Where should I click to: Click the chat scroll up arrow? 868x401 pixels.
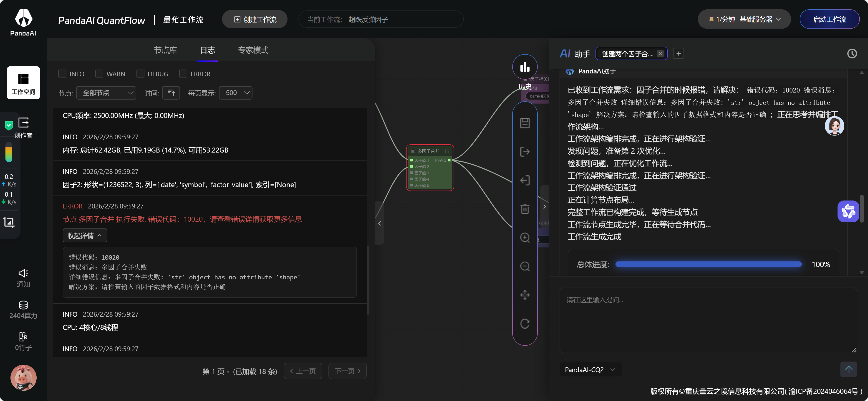click(862, 73)
